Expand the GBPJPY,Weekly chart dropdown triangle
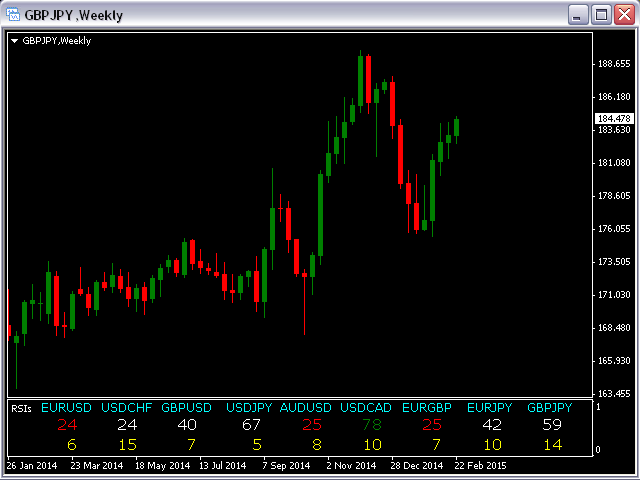 (x=15, y=41)
